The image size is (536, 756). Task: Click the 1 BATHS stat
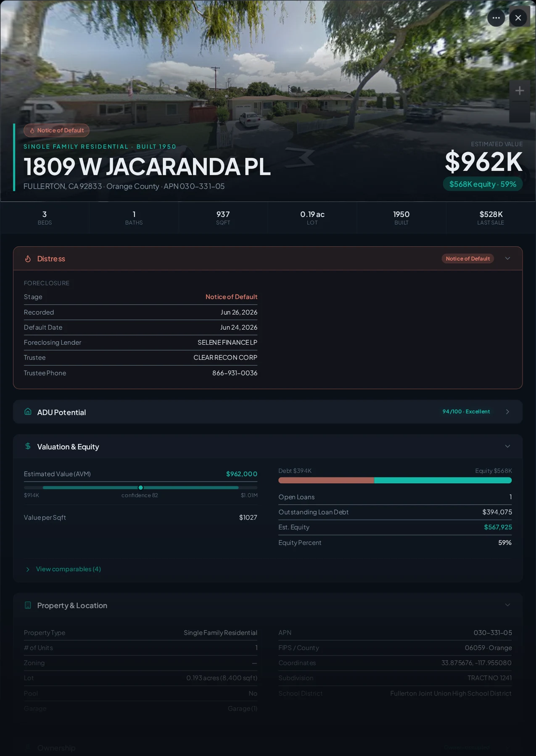coord(134,217)
